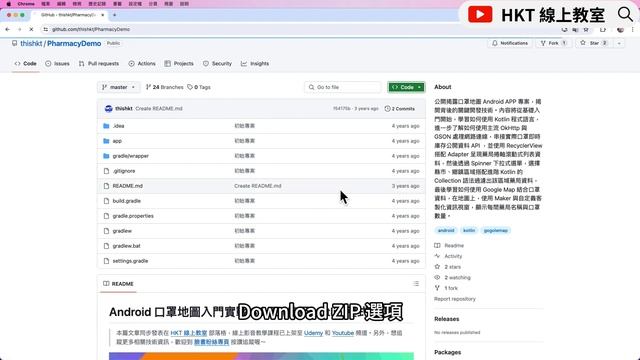Image resolution: width=640 pixels, height=360 pixels.
Task: View the 24 Branches link
Action: point(164,87)
